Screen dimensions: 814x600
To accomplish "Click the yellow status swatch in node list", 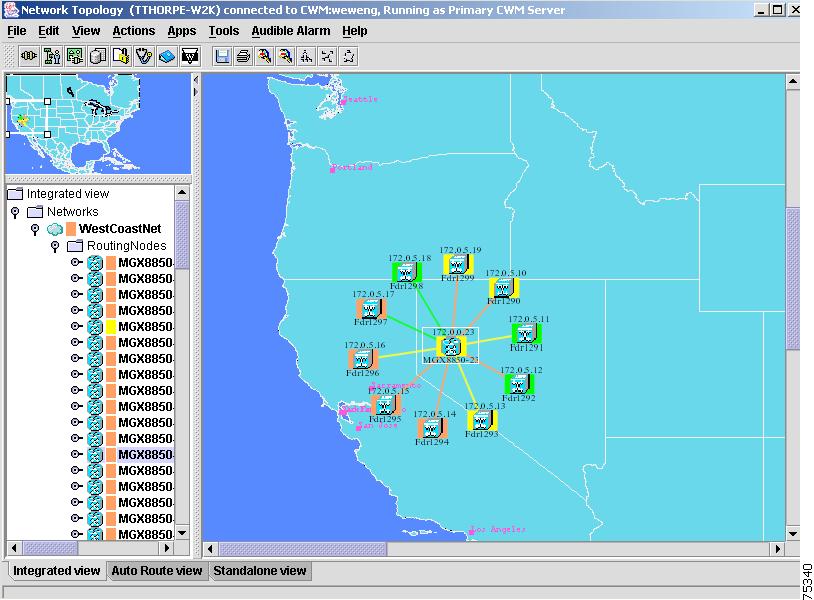I will point(111,326).
